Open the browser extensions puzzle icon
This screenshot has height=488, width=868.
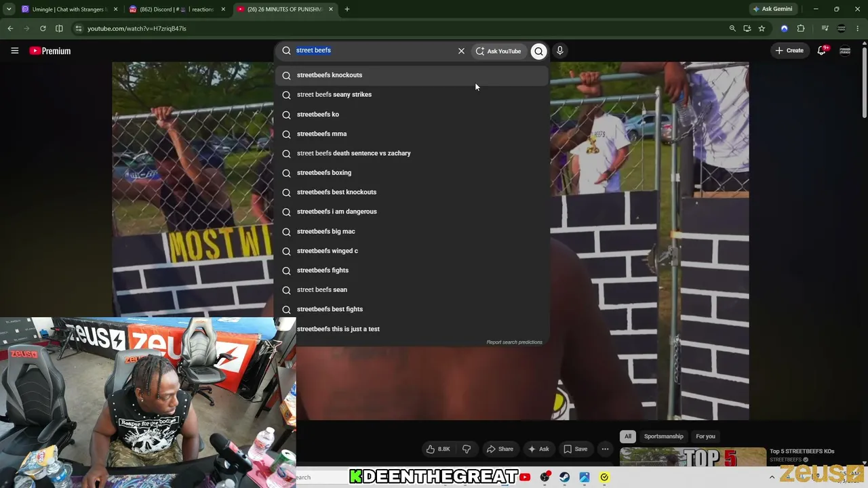(801, 28)
